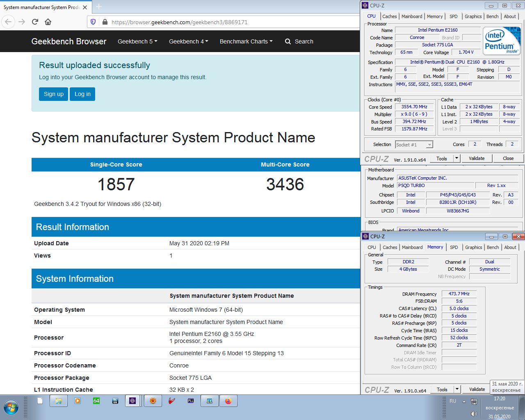The width and height of the screenshot is (525, 420).
Task: Click the CPU-Z title icon in top window
Action: tap(365, 5)
